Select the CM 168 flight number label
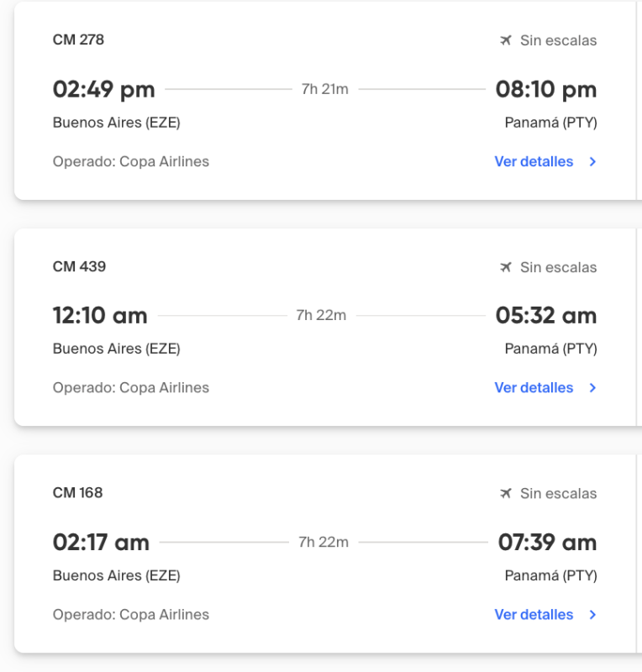642x672 pixels. 77,492
